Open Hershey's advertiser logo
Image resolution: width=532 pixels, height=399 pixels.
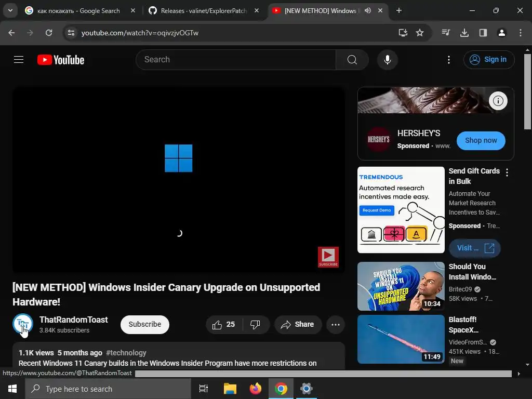pos(378,139)
